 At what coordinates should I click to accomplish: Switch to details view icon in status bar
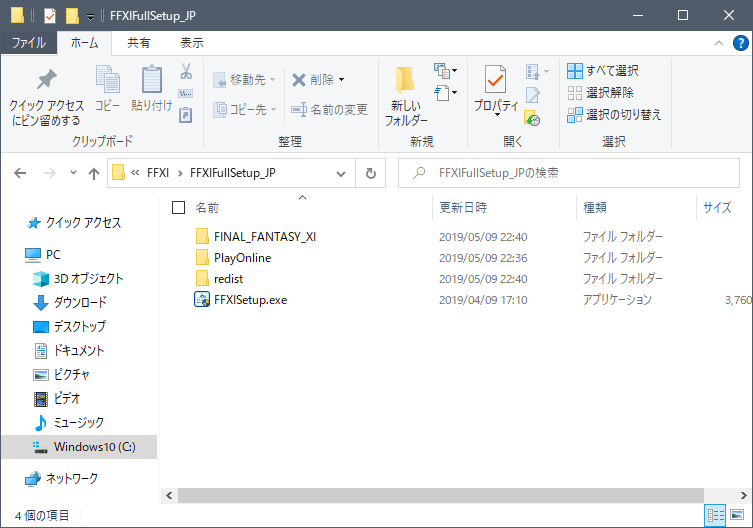tap(715, 515)
